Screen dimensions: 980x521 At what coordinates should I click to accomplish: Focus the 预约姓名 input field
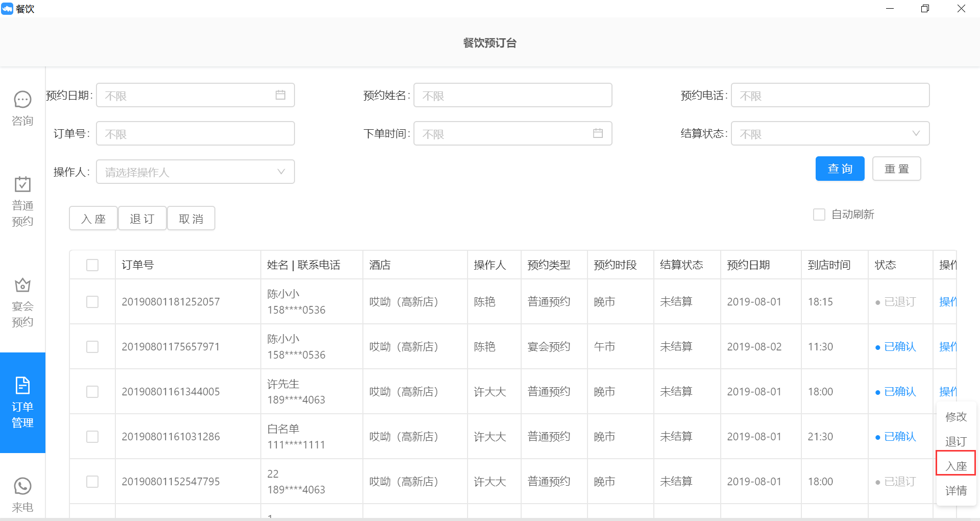point(513,95)
